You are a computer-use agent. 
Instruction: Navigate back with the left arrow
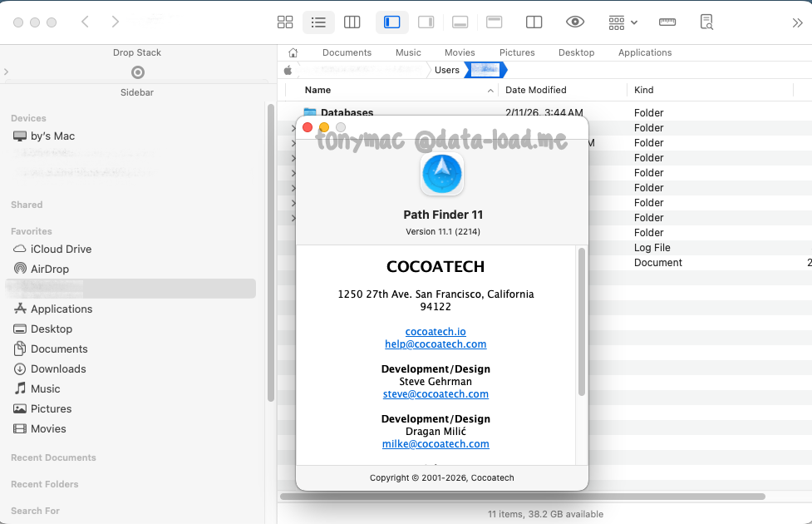[85, 22]
